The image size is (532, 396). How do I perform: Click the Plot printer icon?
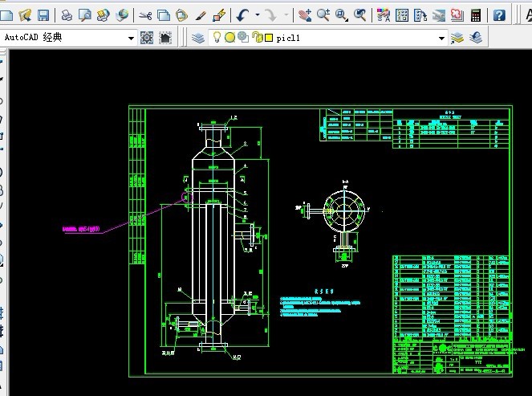(x=67, y=15)
